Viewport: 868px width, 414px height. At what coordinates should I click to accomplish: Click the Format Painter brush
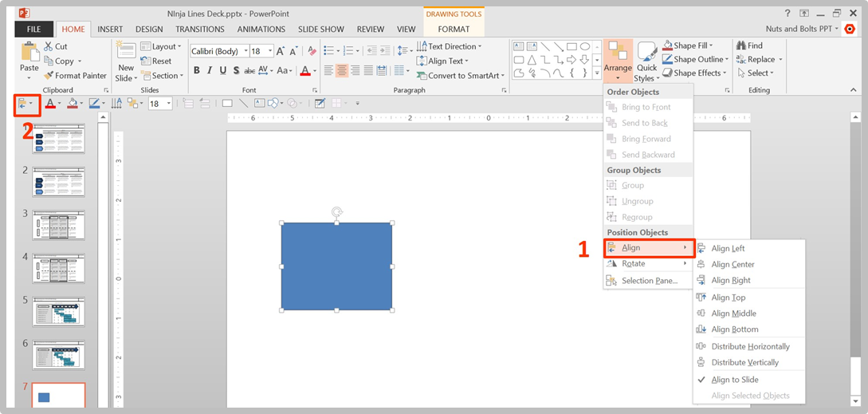pos(49,75)
